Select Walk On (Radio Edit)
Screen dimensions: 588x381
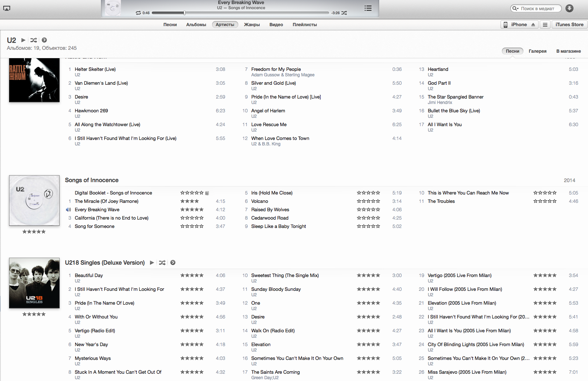pos(273,331)
